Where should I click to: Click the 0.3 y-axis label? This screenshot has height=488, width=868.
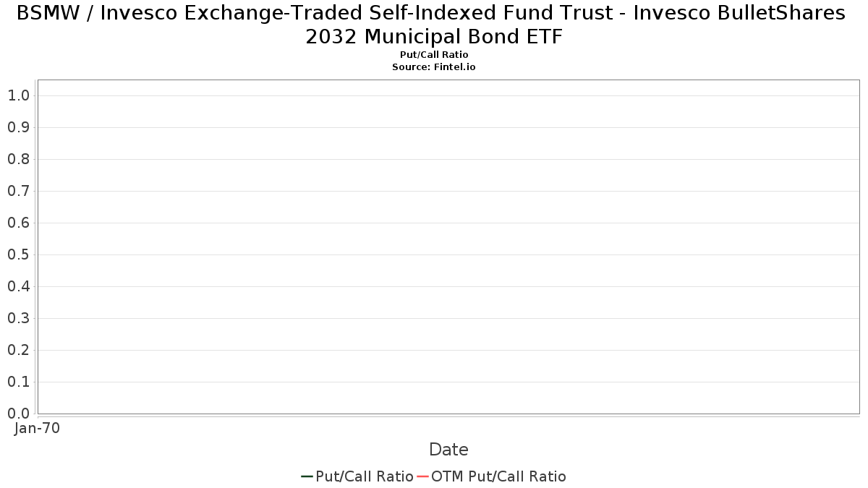pos(18,318)
